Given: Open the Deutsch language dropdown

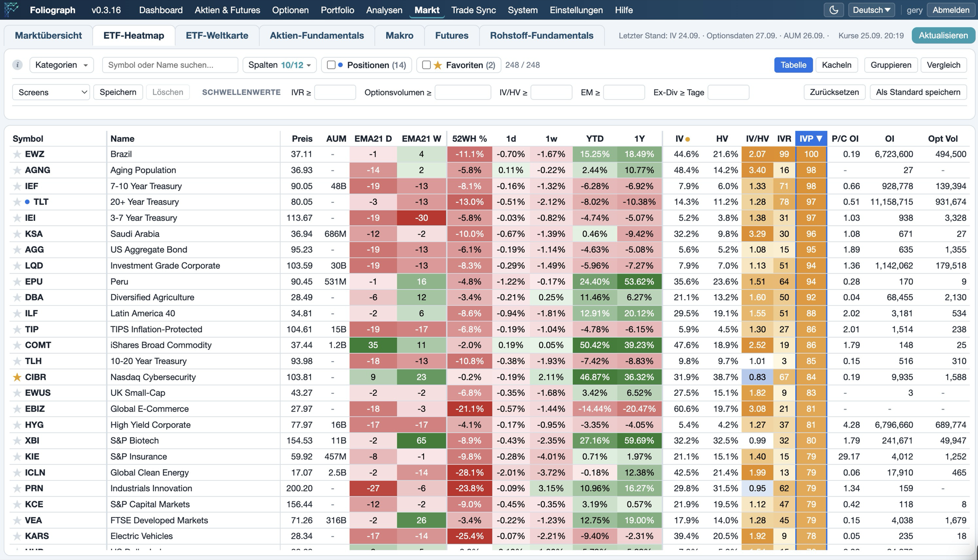Looking at the screenshot, I should point(871,10).
